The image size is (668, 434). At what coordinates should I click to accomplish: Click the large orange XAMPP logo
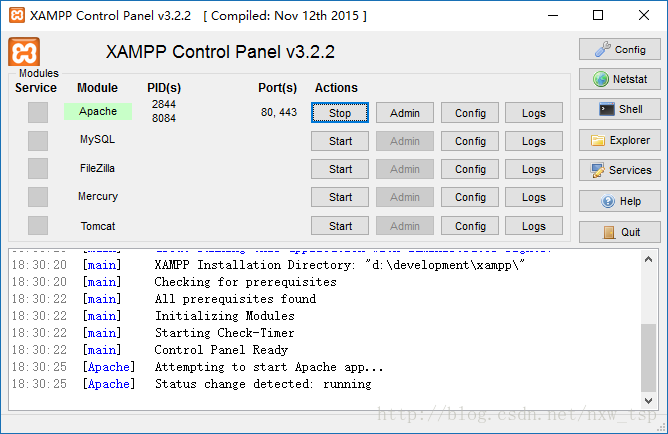click(x=24, y=52)
